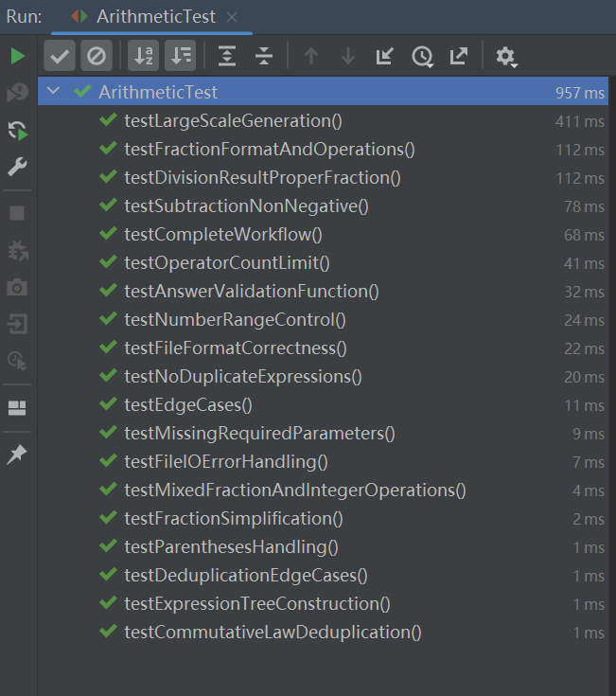Click the 411 ms duration value

tap(580, 121)
